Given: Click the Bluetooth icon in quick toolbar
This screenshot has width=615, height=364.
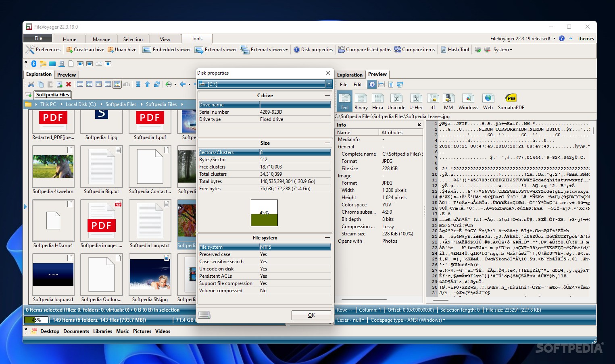Looking at the screenshot, I should click(x=34, y=64).
